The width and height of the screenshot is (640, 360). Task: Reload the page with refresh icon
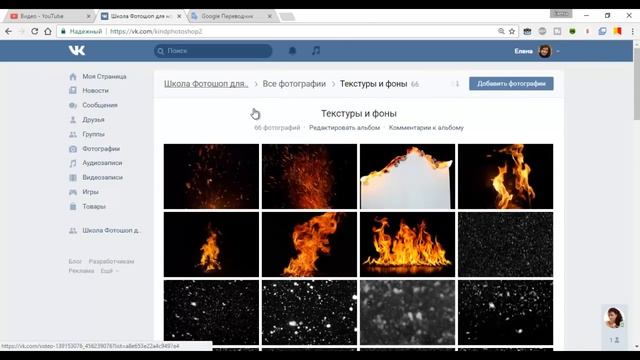[35, 31]
